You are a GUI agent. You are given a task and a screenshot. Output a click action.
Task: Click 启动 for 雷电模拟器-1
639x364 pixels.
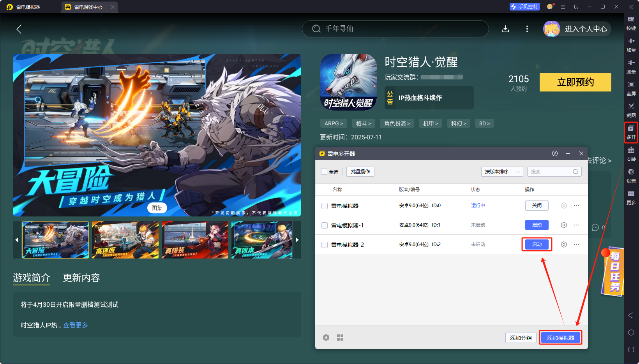(537, 225)
